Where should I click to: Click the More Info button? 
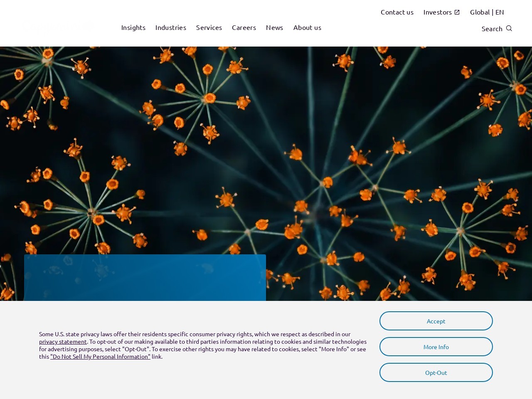[x=436, y=347]
